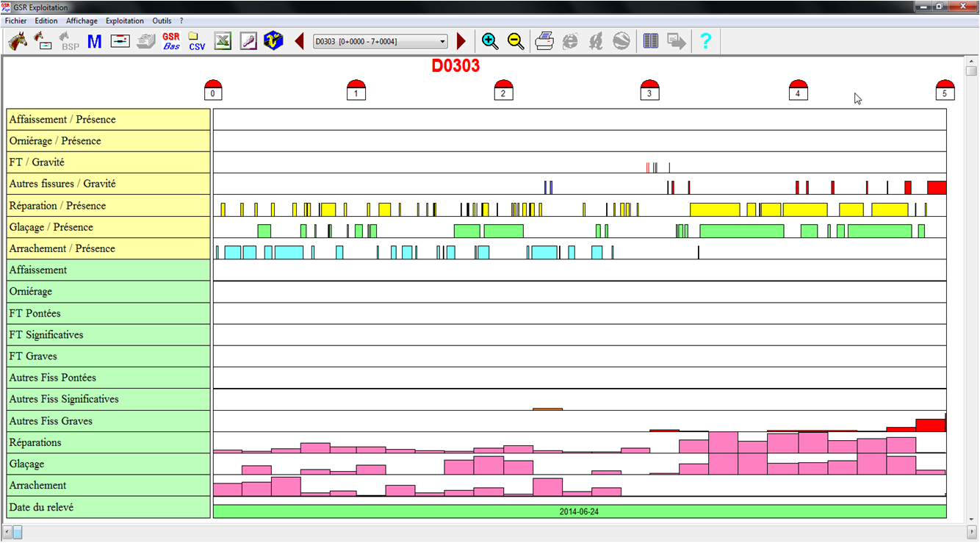Click the blue M toolbar icon
Image resolution: width=980 pixels, height=543 pixels.
94,41
